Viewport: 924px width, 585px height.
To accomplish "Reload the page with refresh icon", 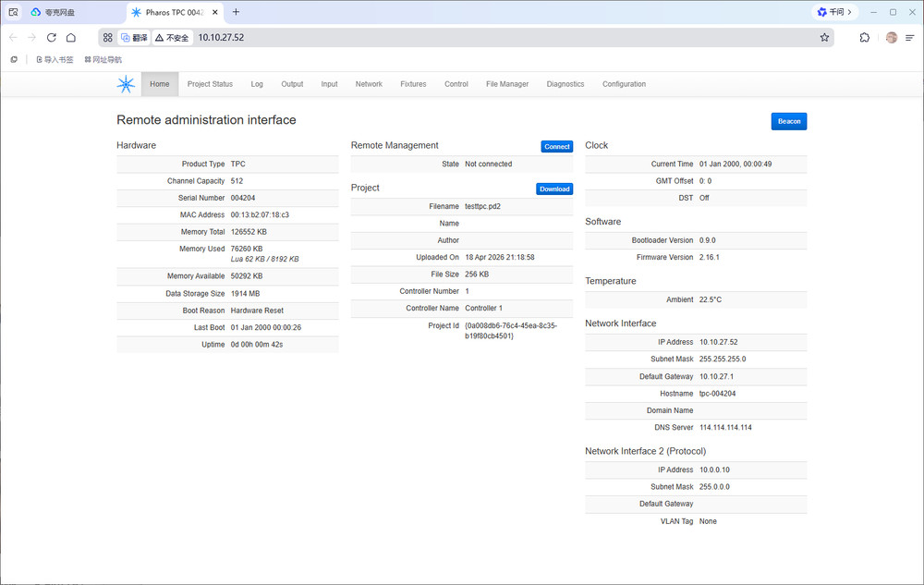I will pyautogui.click(x=52, y=38).
